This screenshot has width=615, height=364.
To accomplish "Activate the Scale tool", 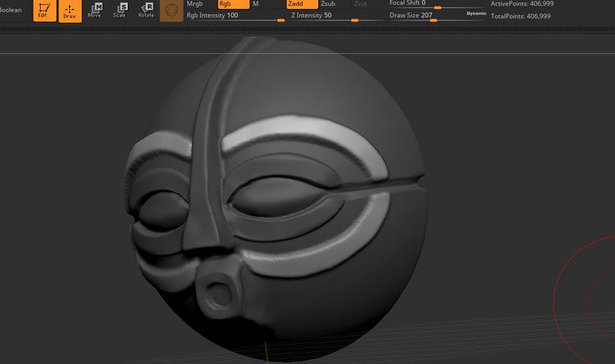I will [120, 11].
